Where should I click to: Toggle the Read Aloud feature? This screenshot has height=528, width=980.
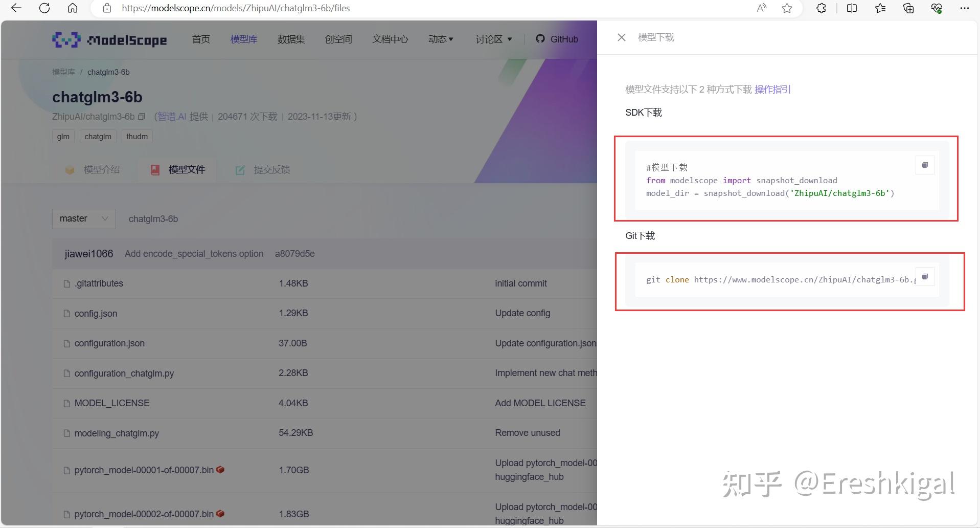[x=761, y=8]
